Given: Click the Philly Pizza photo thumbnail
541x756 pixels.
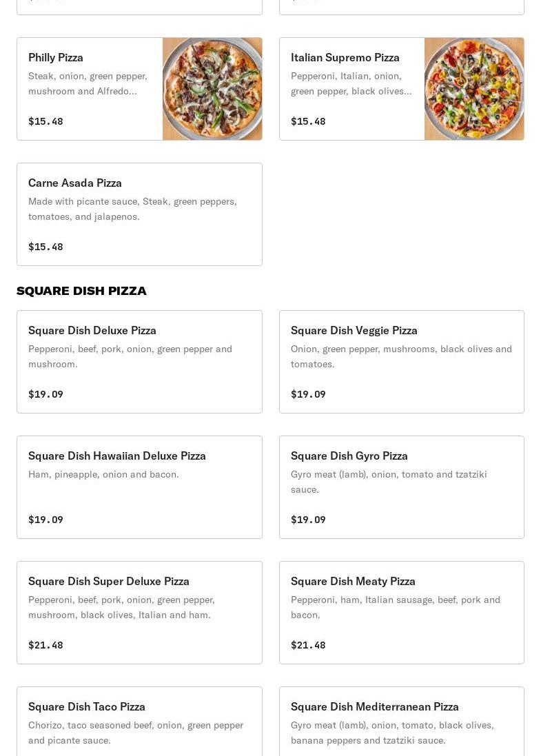Looking at the screenshot, I should point(212,89).
